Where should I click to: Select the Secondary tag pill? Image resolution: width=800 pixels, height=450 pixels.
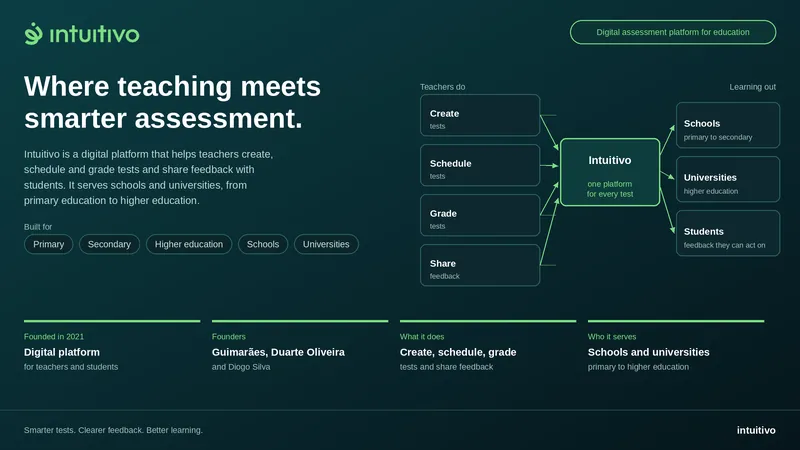pyautogui.click(x=109, y=244)
